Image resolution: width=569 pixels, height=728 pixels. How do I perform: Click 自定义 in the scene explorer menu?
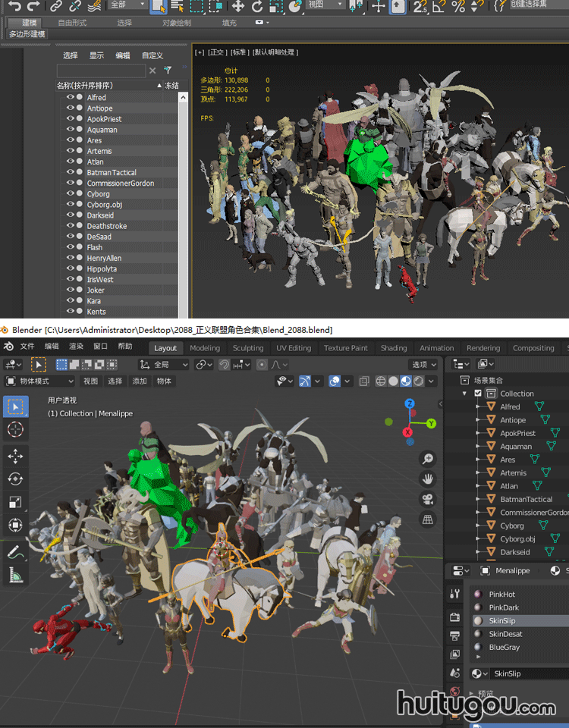pyautogui.click(x=152, y=55)
